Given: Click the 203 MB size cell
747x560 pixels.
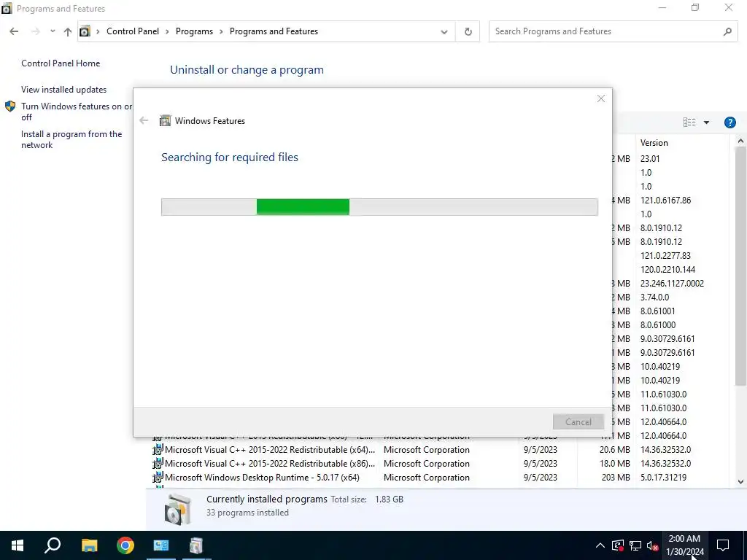Looking at the screenshot, I should [x=616, y=477].
